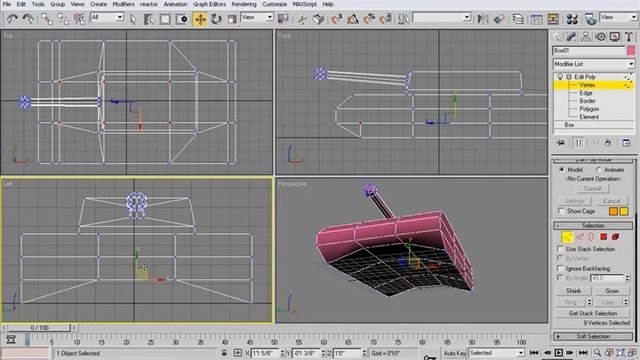Activate the Select and Rotate tool
Image resolution: width=640 pixels, height=360 pixels.
pos(216,19)
